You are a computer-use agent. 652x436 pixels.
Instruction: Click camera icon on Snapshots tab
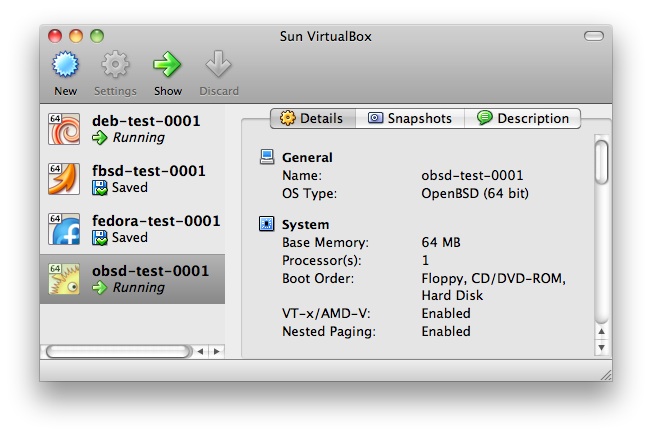click(375, 118)
